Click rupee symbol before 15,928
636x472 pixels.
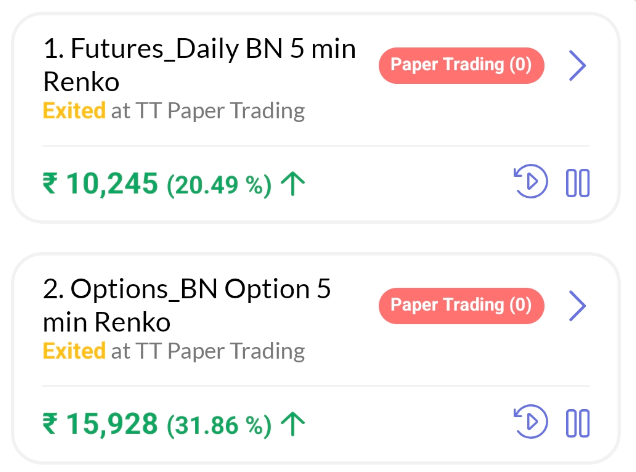click(51, 424)
